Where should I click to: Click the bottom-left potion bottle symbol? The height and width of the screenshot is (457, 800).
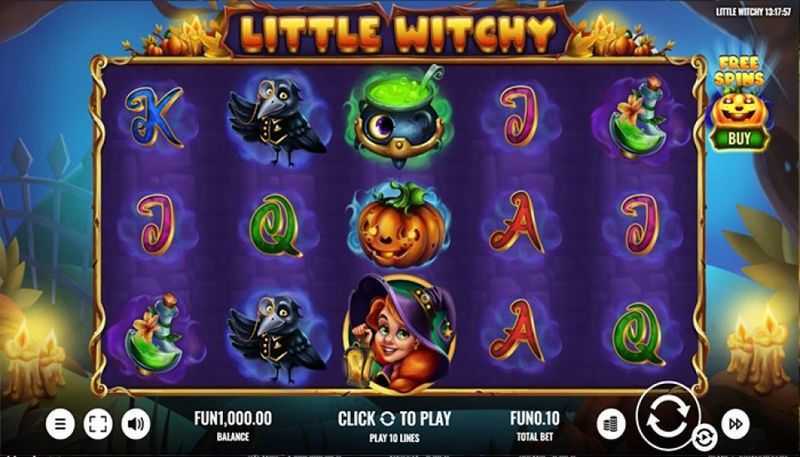tap(153, 334)
